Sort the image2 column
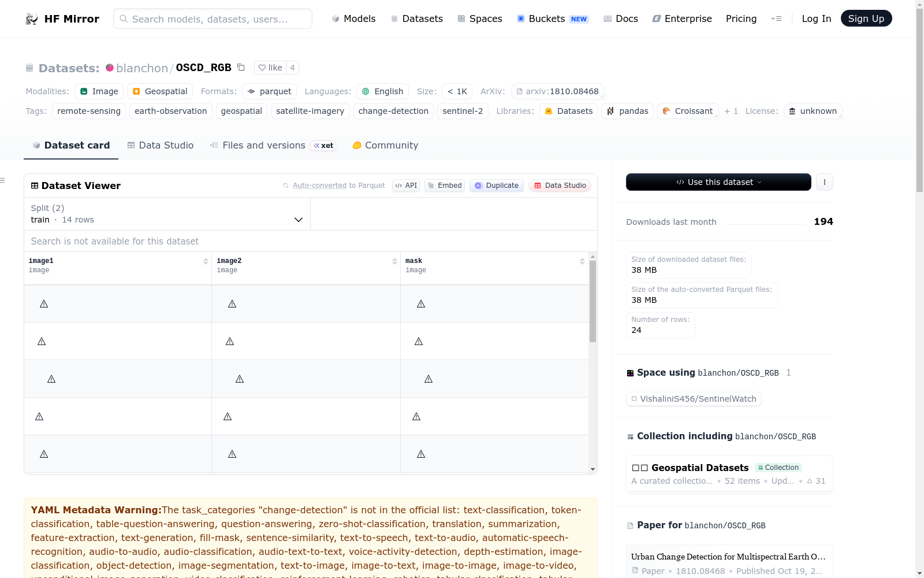Image resolution: width=924 pixels, height=578 pixels. [394, 261]
